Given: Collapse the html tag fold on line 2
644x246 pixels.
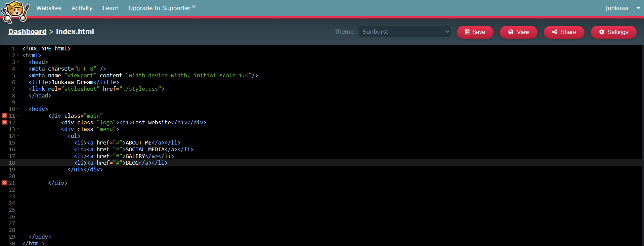Looking at the screenshot, I should click(18, 55).
